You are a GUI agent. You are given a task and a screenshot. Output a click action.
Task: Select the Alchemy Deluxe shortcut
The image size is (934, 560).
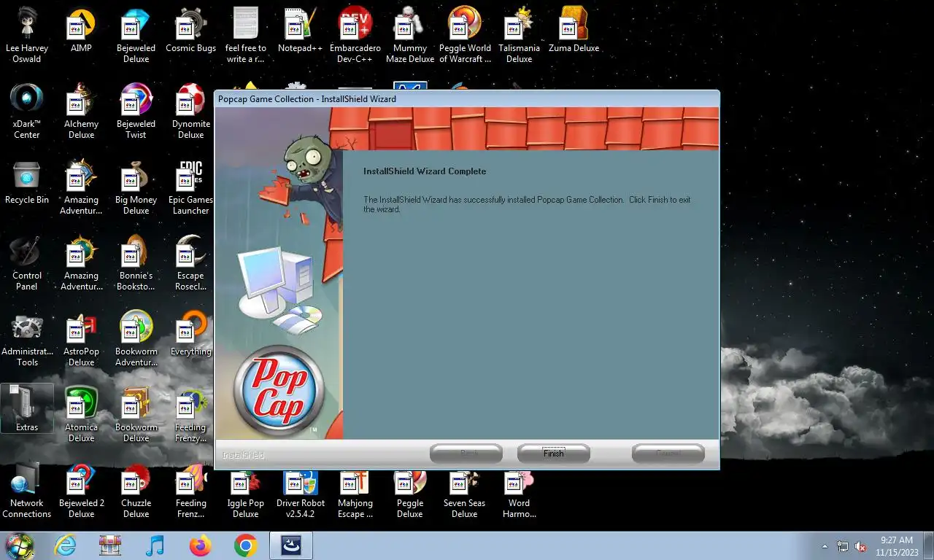point(81,111)
